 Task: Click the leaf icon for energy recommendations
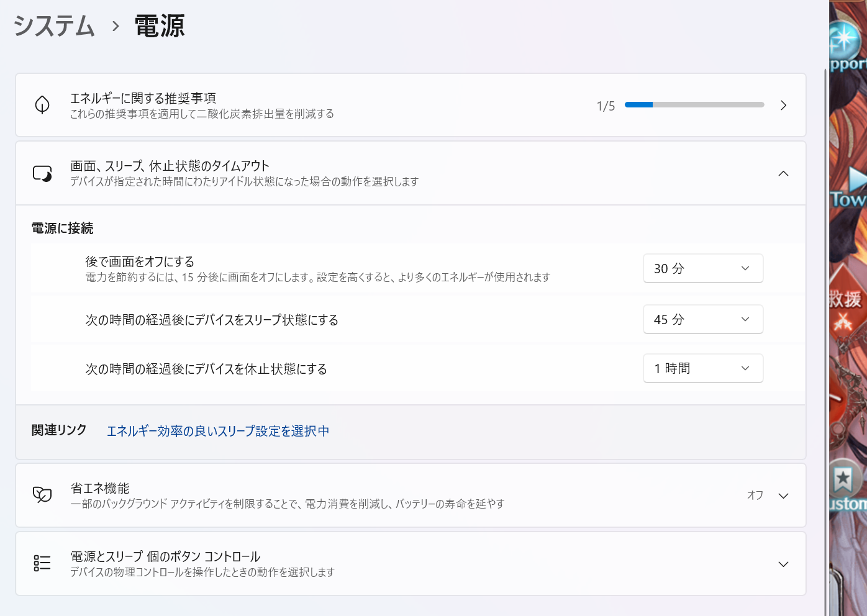click(x=42, y=105)
